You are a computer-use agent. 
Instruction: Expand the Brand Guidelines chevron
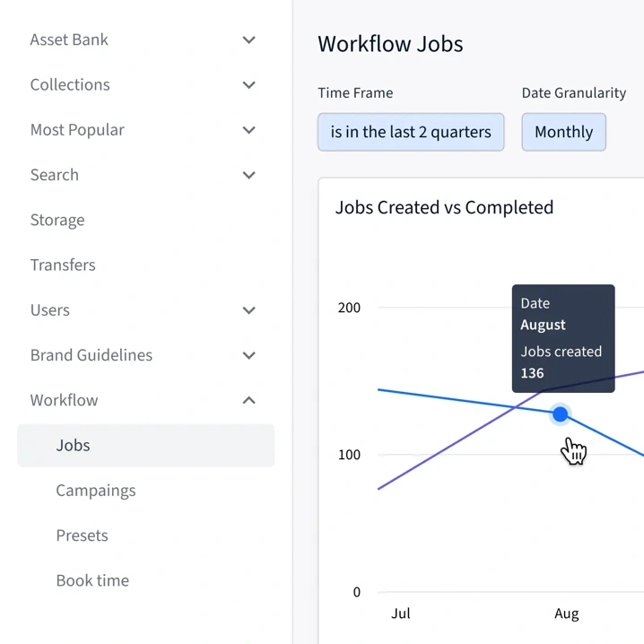(249, 355)
